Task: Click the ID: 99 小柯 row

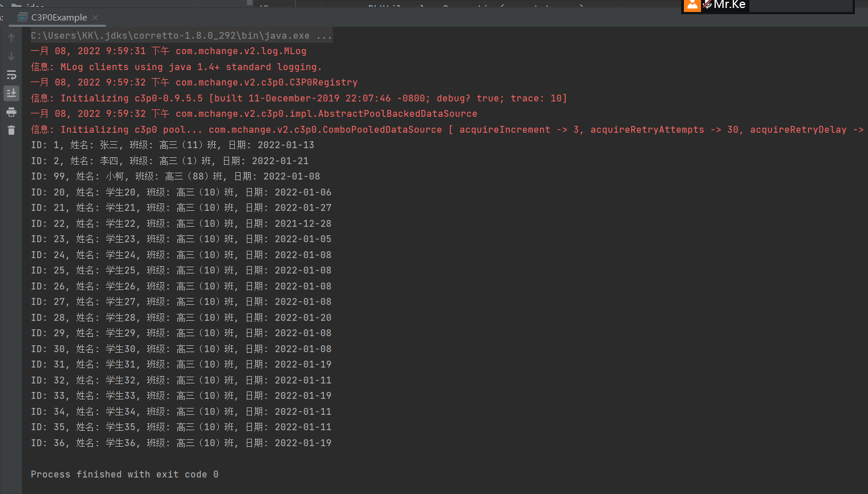Action: tap(176, 177)
